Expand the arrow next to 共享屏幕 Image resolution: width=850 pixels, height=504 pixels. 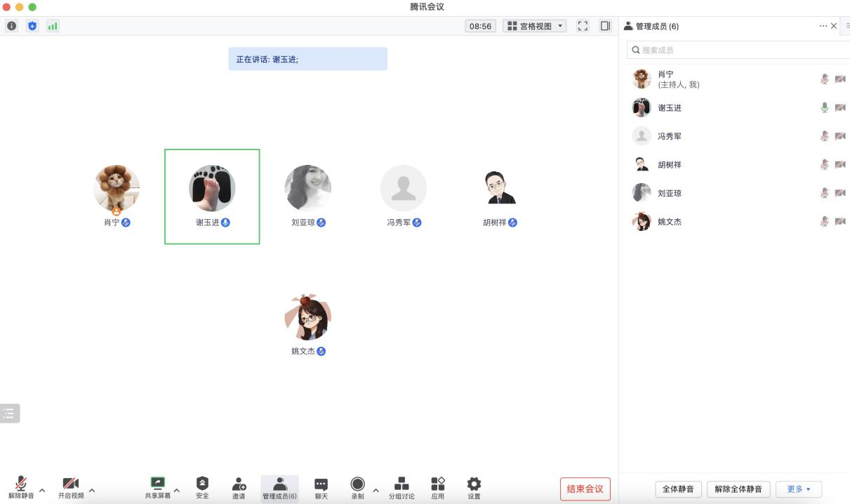click(176, 490)
